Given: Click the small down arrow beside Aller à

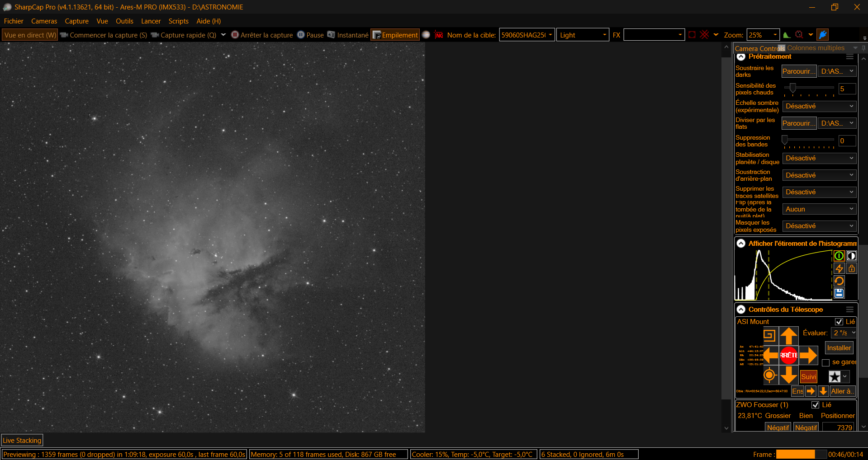Looking at the screenshot, I should pos(823,391).
